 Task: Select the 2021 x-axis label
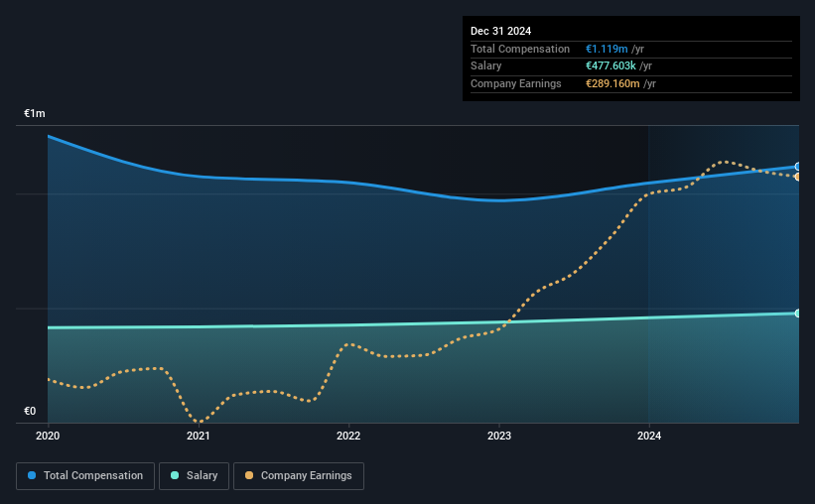coord(198,436)
